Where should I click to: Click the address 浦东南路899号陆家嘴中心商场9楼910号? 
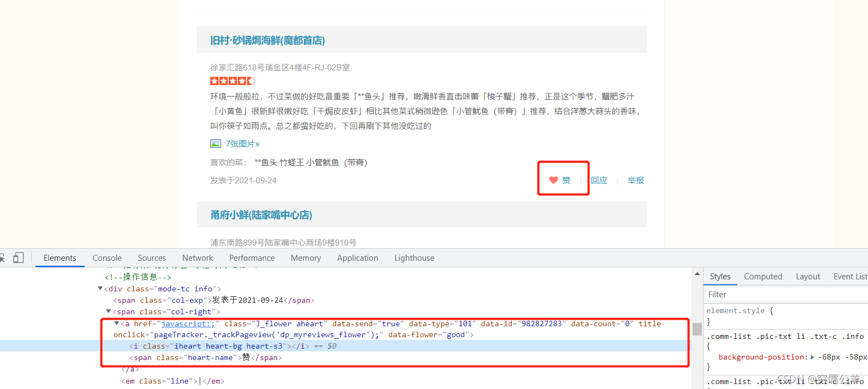(284, 242)
